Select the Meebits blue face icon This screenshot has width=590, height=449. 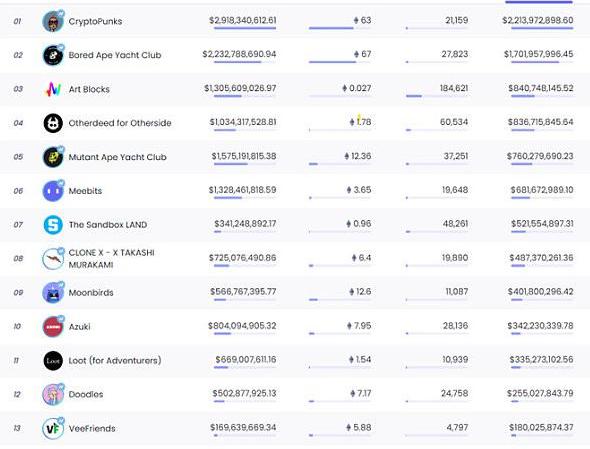53,191
